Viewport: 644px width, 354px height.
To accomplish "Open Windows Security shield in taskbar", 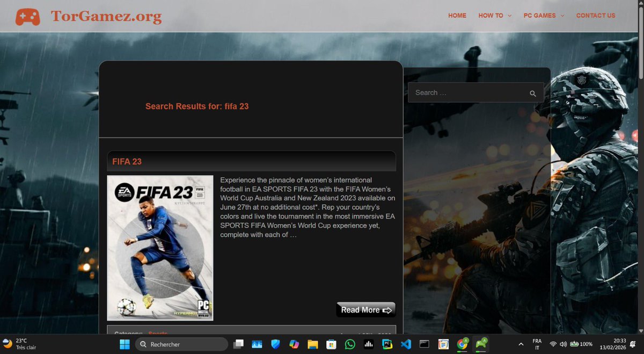I will [275, 344].
